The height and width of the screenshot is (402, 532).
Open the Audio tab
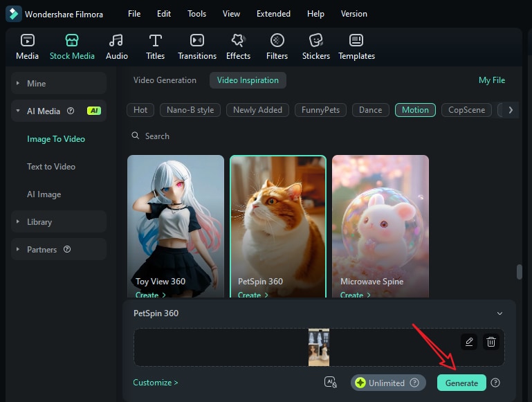point(117,47)
